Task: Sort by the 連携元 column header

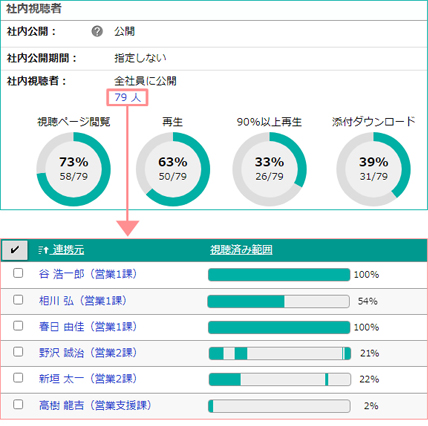Action: (68, 250)
